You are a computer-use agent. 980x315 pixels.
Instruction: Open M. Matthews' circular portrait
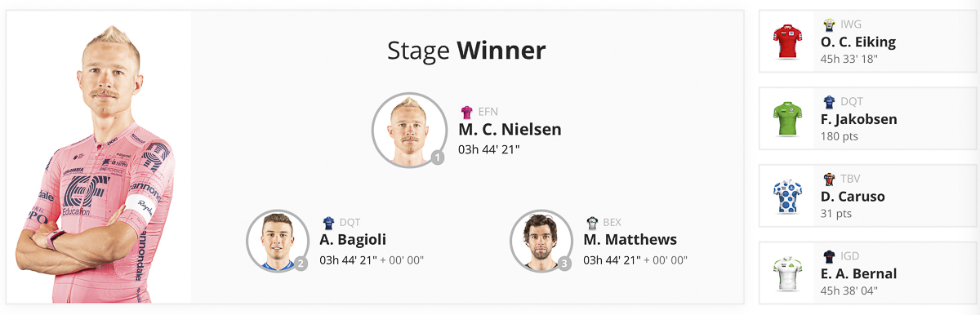tap(540, 240)
